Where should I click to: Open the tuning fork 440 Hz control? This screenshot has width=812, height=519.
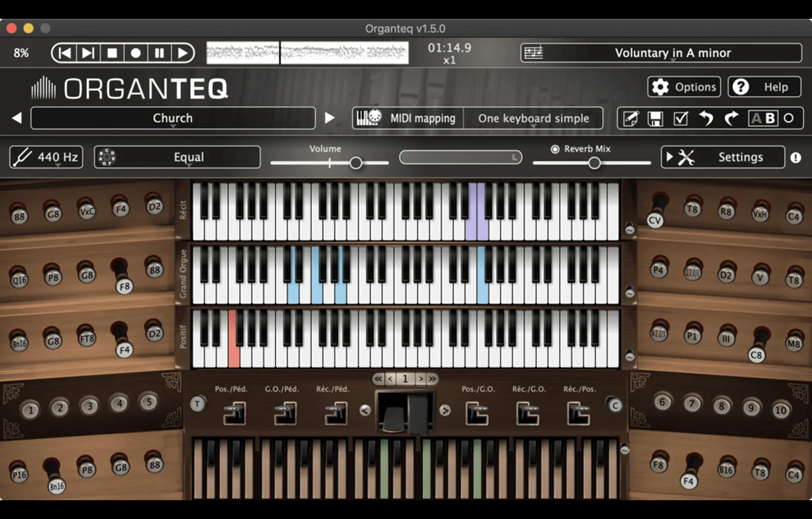pos(46,157)
